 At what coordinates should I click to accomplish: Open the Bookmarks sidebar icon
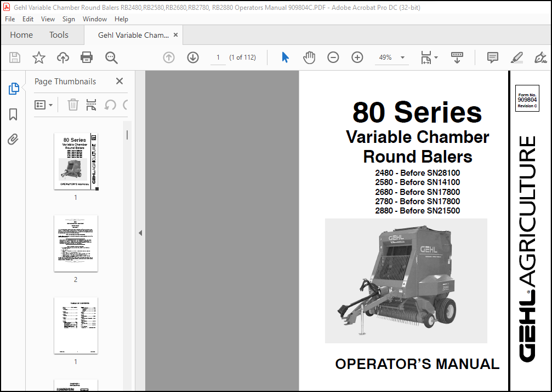13,114
